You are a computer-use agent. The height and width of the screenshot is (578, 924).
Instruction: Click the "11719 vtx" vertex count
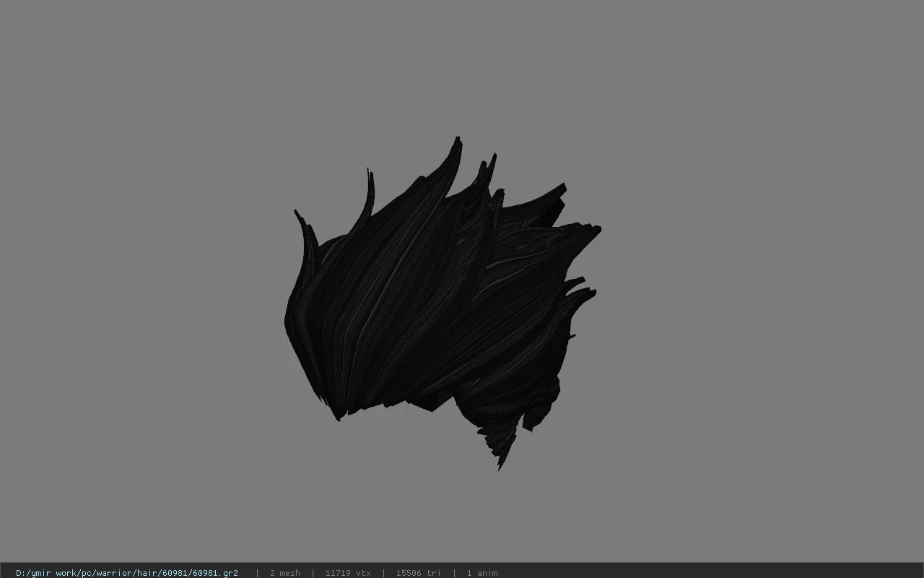[348, 573]
